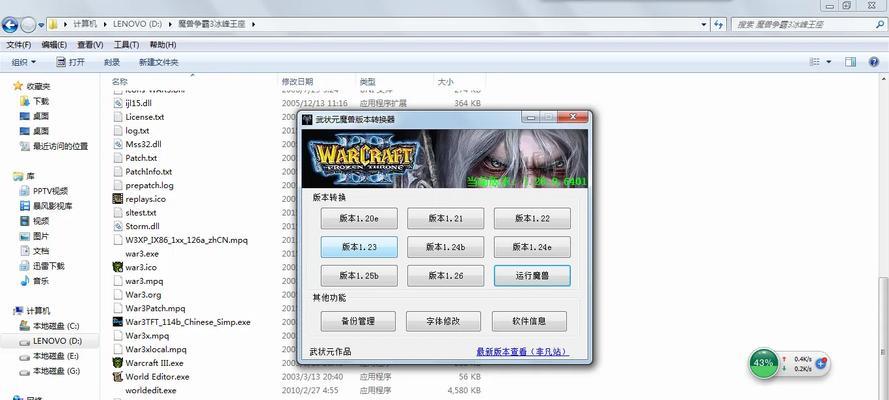Open the 最新版本查看 link
Screen dimensions: 889x400
[522, 352]
